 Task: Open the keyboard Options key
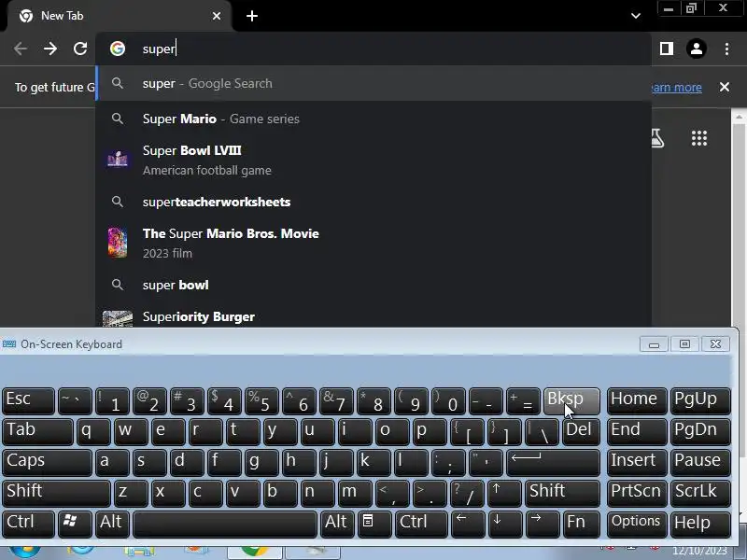point(637,525)
